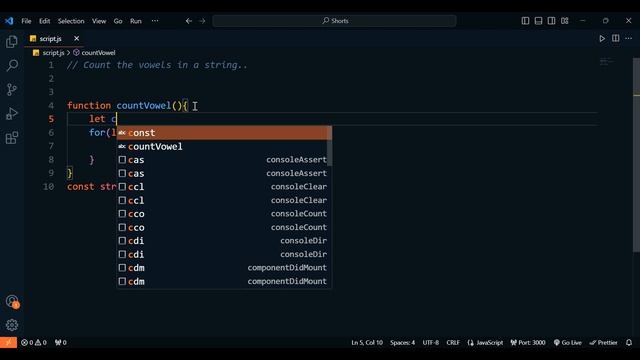This screenshot has width=640, height=360.
Task: Change CRLF end of line sequence
Action: 453,342
